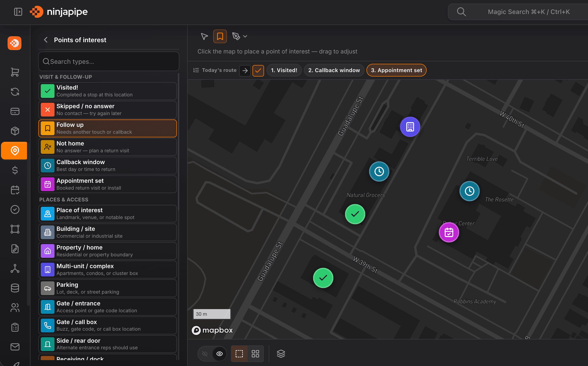
Task: Click the database sidebar icon
Action: 15,288
